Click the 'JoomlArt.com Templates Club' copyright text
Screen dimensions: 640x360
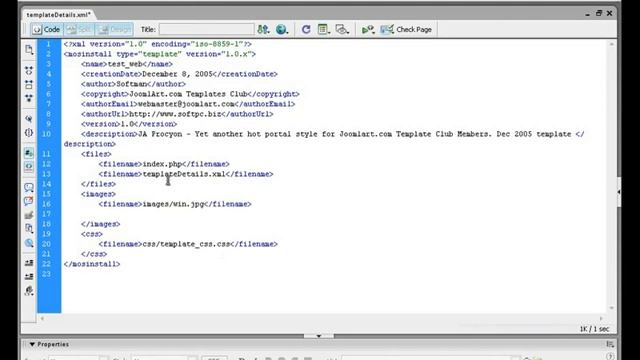(x=188, y=94)
